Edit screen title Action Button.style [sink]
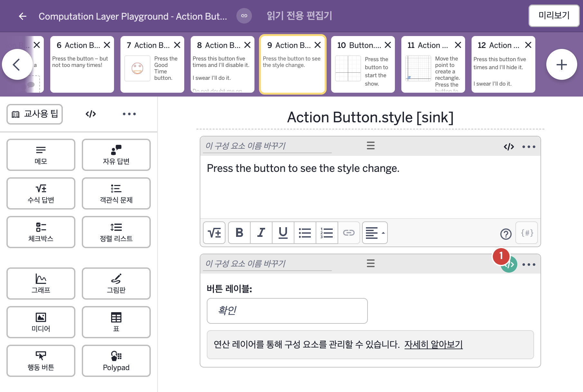The height and width of the screenshot is (392, 583). pos(370,117)
